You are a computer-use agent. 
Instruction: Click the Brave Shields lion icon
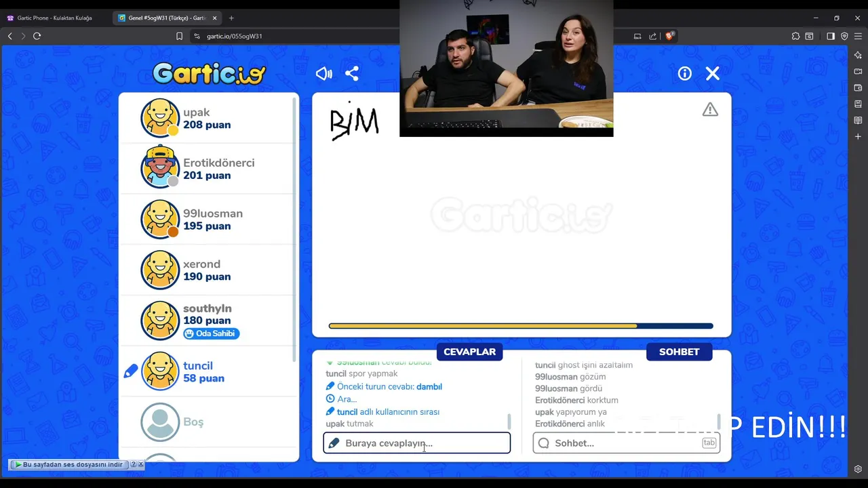(x=669, y=36)
